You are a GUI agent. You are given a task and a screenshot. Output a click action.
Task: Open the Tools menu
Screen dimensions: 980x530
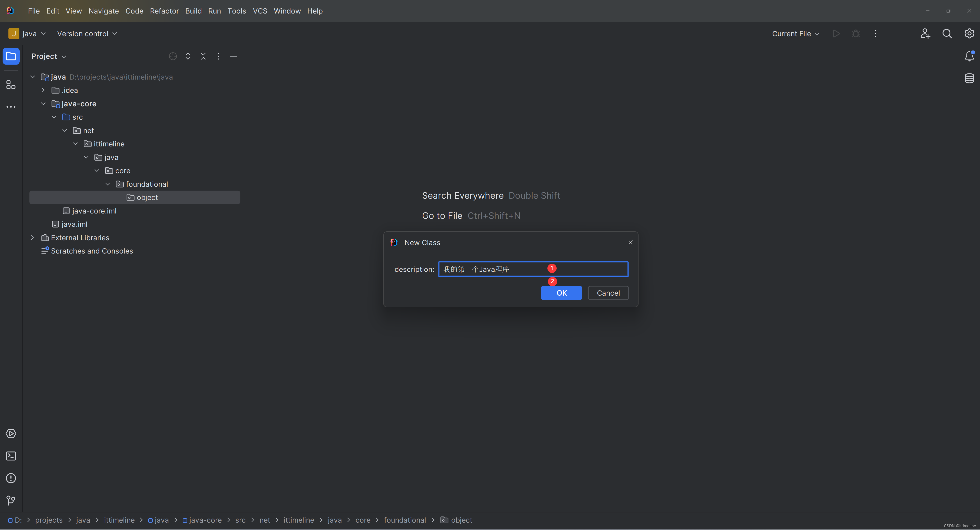pyautogui.click(x=236, y=10)
